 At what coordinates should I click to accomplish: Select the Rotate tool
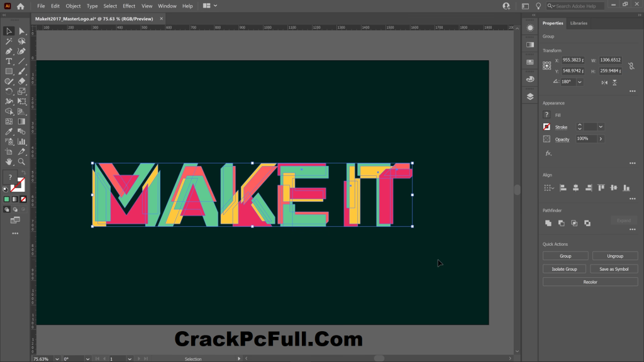click(x=9, y=91)
